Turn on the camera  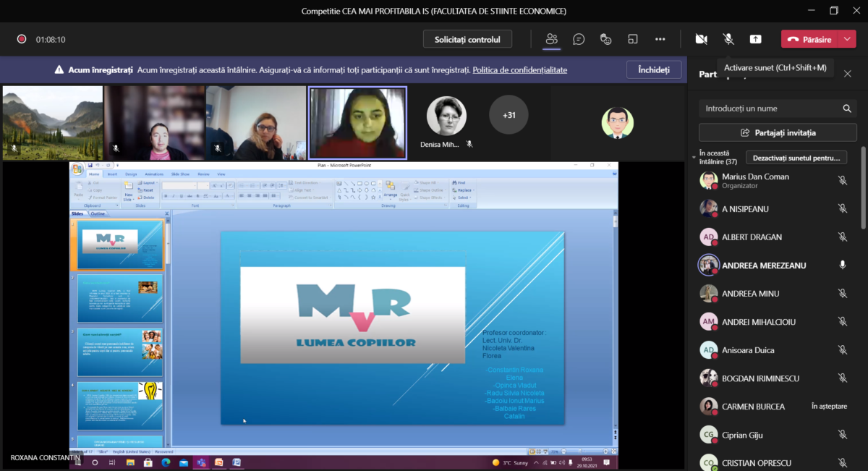(700, 39)
